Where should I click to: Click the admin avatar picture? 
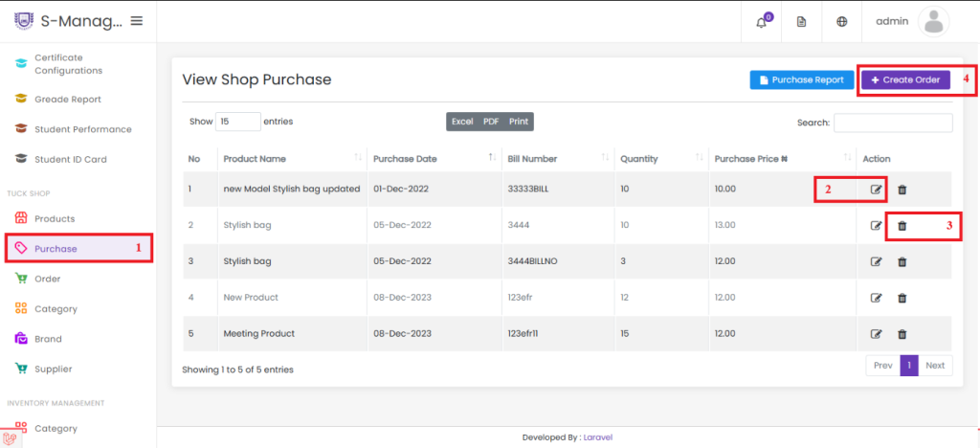934,22
